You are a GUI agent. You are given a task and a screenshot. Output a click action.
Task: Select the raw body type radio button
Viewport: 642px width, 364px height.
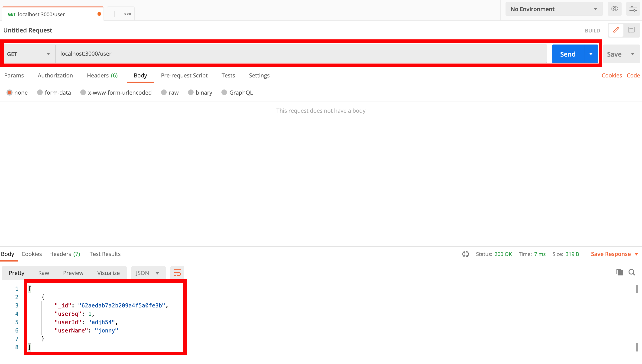(164, 93)
